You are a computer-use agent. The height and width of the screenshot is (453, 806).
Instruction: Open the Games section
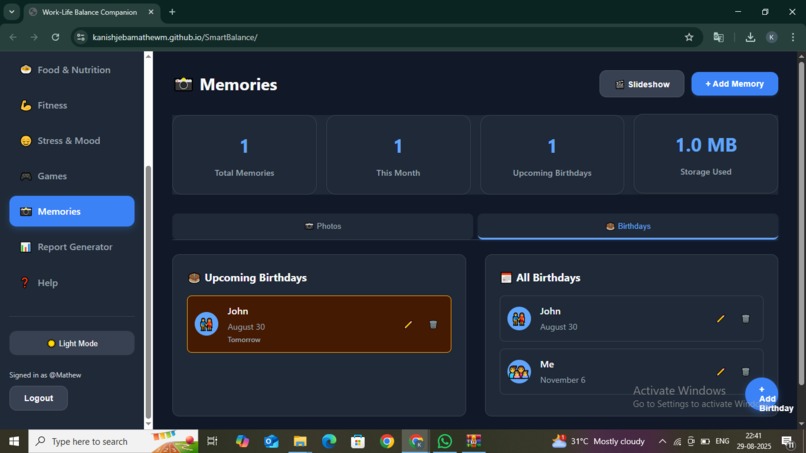72,176
